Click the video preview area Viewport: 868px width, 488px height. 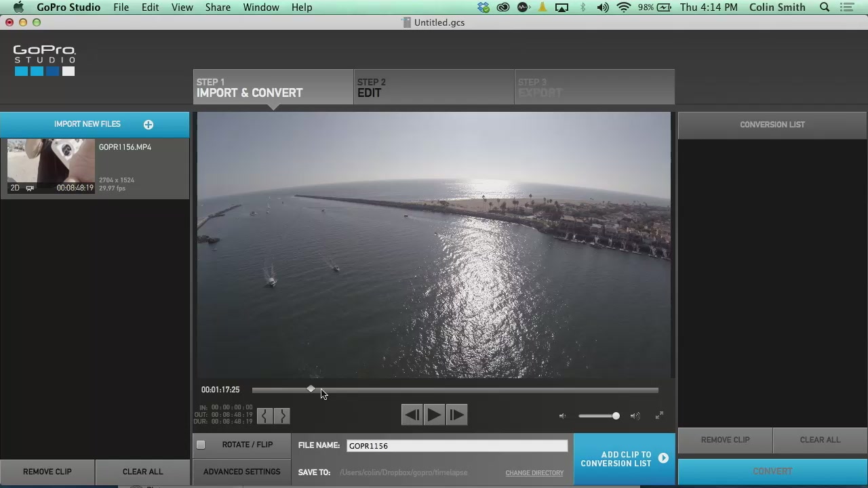pyautogui.click(x=434, y=245)
